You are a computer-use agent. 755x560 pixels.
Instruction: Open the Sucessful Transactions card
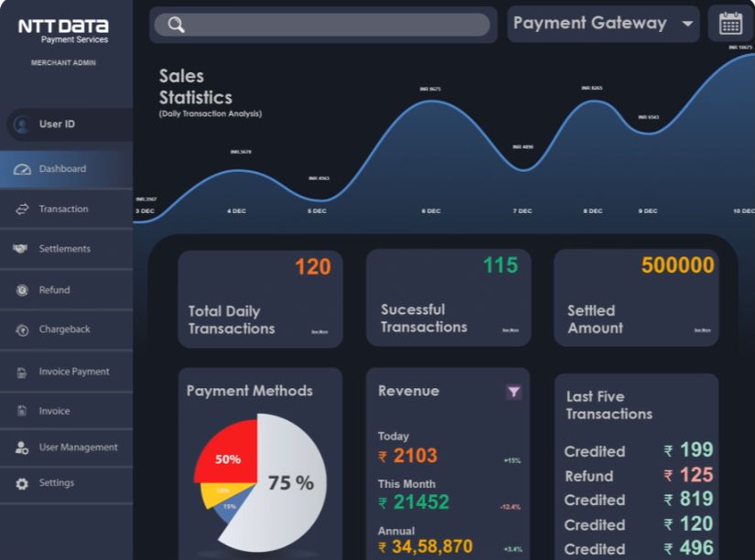[x=448, y=297]
